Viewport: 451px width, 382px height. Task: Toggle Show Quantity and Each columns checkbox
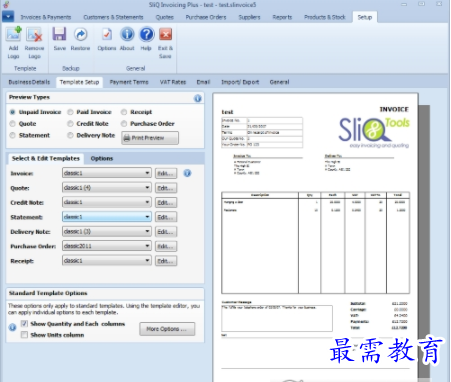pyautogui.click(x=24, y=324)
